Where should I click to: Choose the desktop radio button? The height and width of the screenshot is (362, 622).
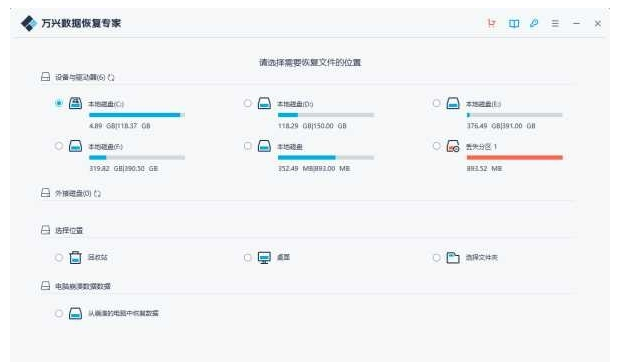click(248, 258)
